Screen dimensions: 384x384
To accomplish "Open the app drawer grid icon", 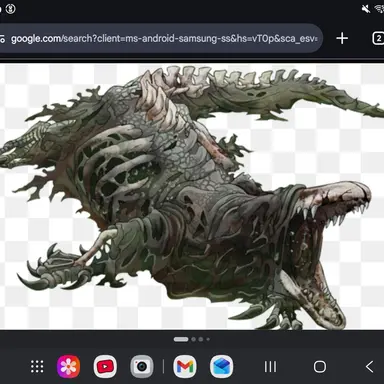I will click(x=37, y=367).
